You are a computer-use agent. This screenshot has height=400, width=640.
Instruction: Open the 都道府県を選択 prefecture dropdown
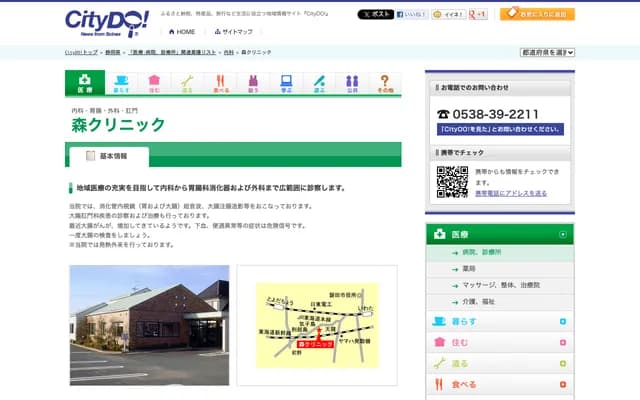click(x=547, y=52)
